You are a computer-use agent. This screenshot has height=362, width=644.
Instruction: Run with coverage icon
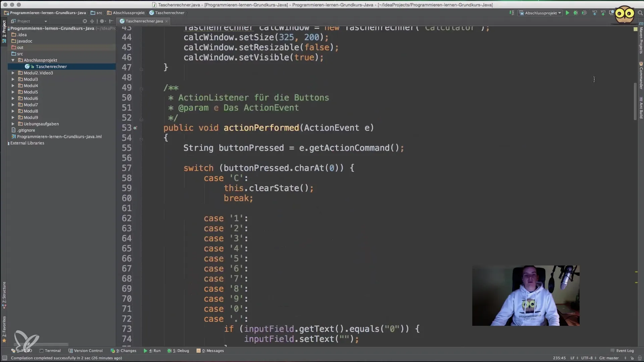click(x=584, y=13)
